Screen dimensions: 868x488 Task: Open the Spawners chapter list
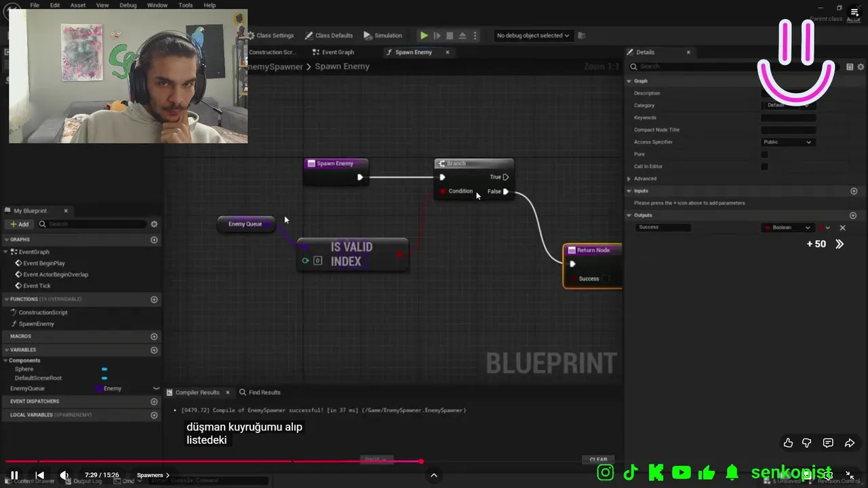pos(153,475)
